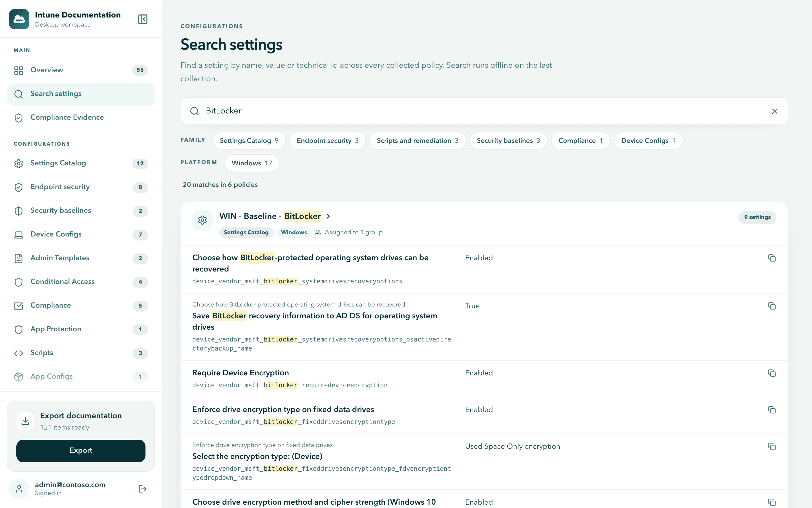Viewport: 812px width, 508px height.
Task: Select device_vendor_msft_bitlocker_requiredeviceencryption id text
Action: click(290, 385)
